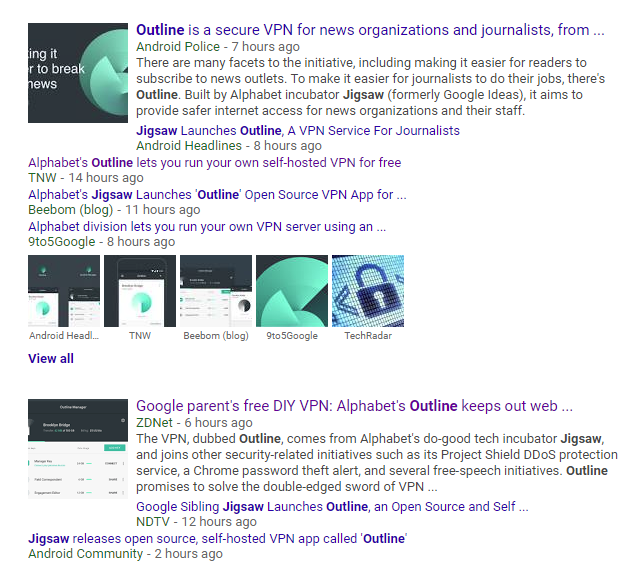Click the ZDNet Outline Manager screenshot thumbnail
This screenshot has width=633, height=565.
click(78, 448)
